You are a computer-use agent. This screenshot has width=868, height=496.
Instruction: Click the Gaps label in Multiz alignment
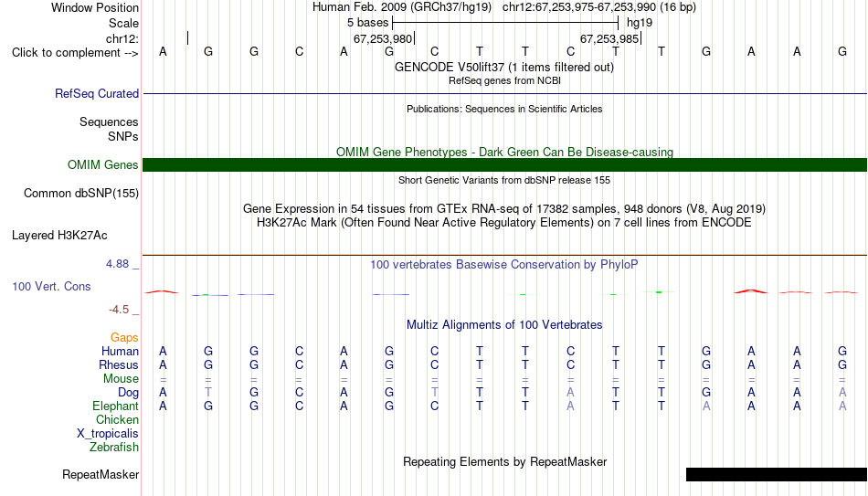(124, 338)
